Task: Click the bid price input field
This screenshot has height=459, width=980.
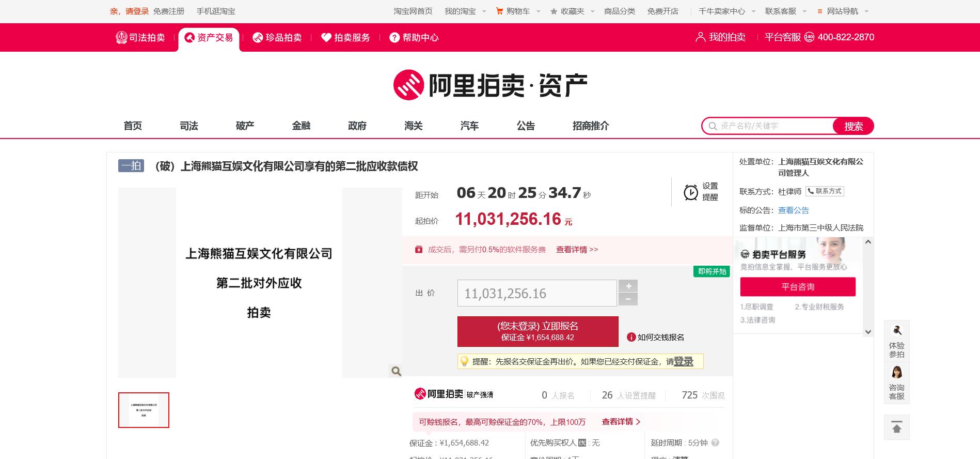Action: tap(537, 293)
